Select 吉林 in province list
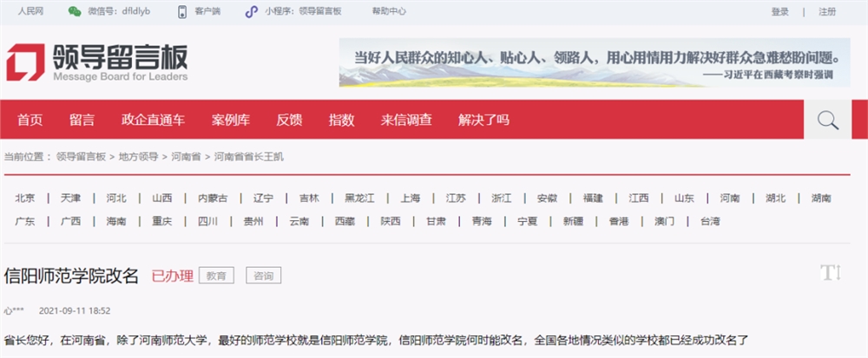868x358 pixels. point(309,198)
